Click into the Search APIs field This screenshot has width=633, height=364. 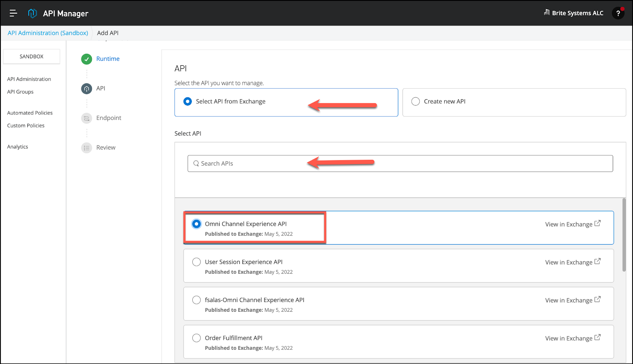coord(400,163)
